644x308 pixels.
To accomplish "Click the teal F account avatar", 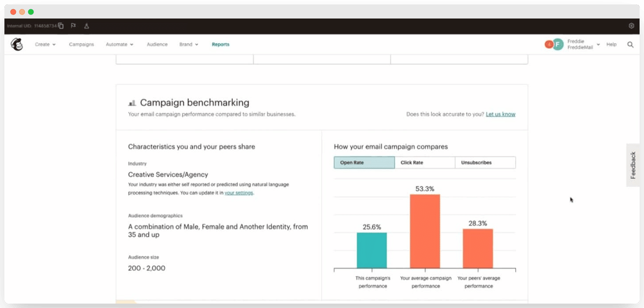I will point(558,44).
